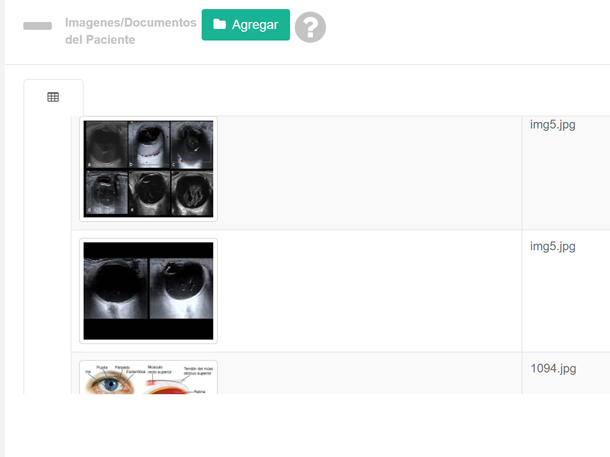Select the table grid view icon

(53, 97)
